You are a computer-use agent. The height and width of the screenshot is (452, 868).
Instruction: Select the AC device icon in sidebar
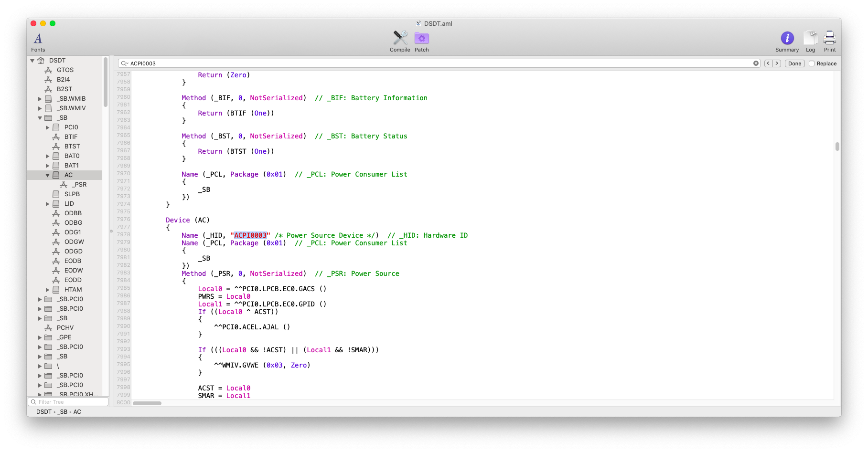[57, 175]
